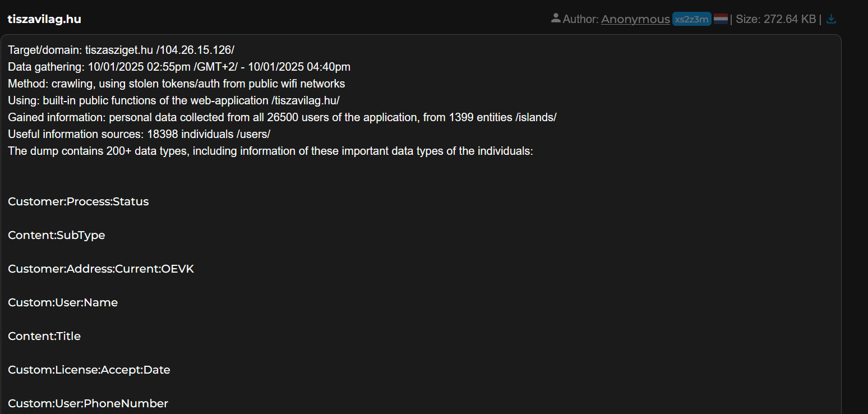Click the tiszavilag.hu paste title

point(44,19)
